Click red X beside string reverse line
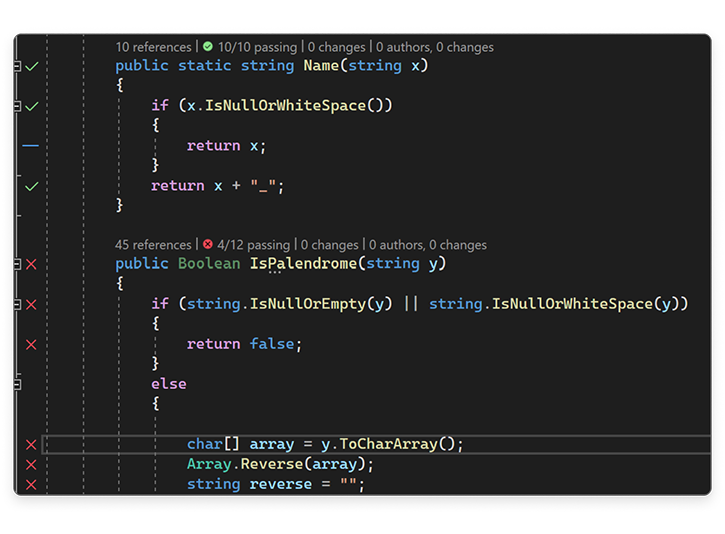 pyautogui.click(x=31, y=485)
